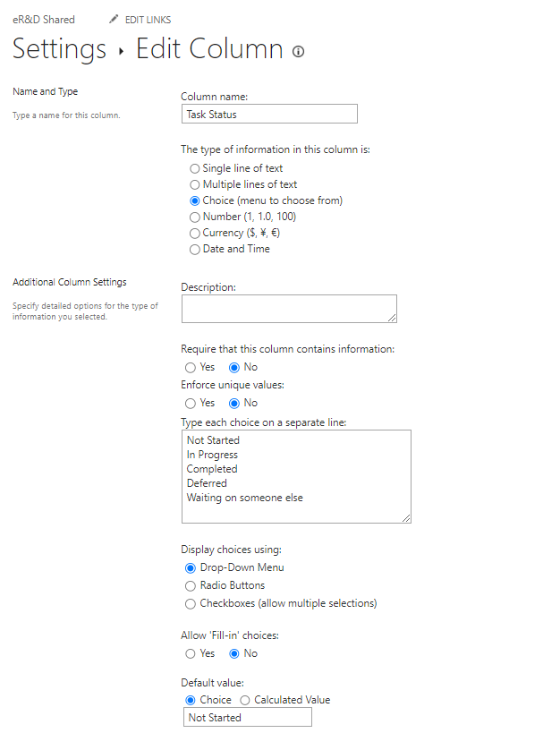
Task: Pick Currency as the column type
Action: click(194, 233)
